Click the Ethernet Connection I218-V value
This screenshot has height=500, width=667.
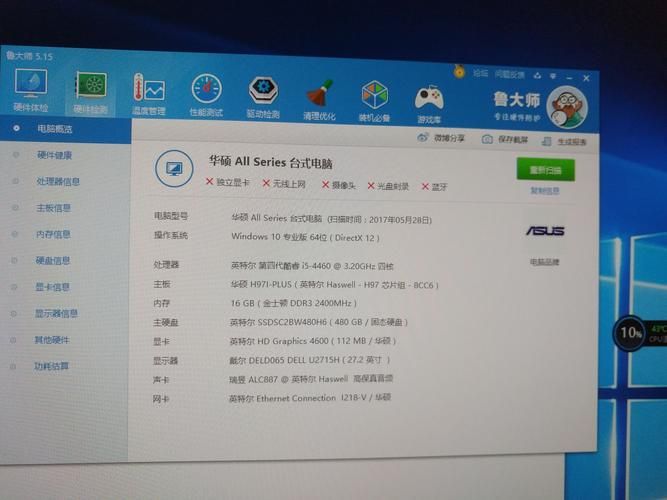(311, 397)
